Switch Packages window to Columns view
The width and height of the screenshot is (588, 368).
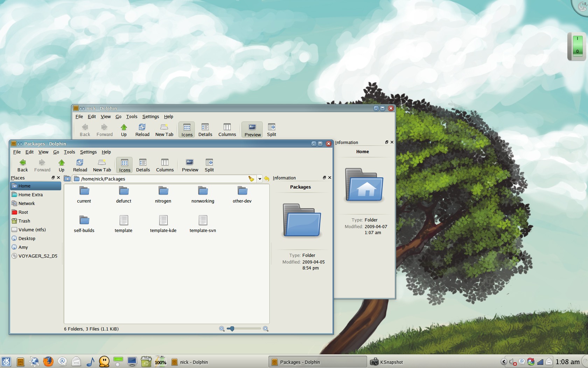(x=165, y=165)
